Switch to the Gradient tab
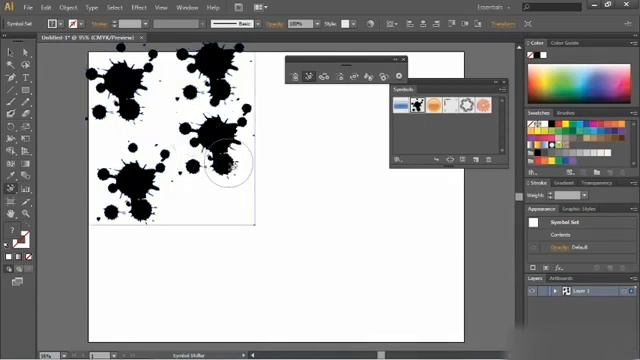The width and height of the screenshot is (640, 360). click(564, 183)
